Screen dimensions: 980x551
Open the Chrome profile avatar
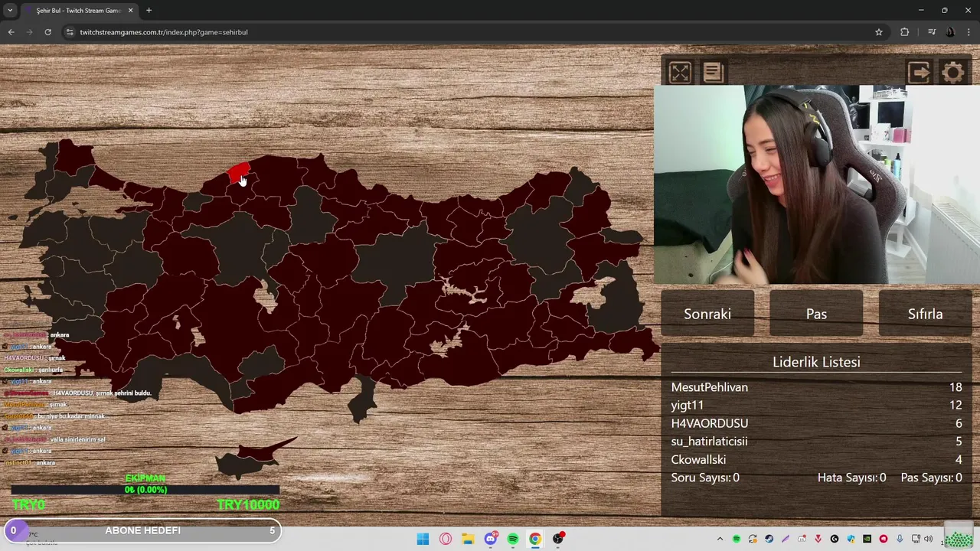(950, 32)
